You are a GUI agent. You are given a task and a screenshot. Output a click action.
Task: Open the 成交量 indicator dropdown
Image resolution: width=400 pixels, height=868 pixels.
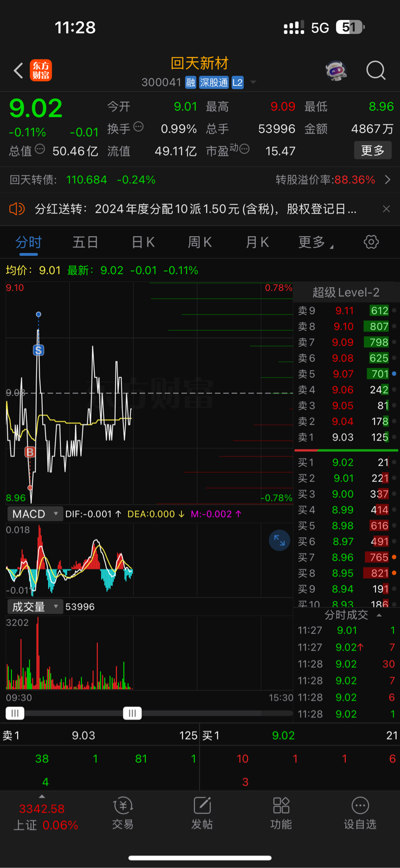[x=35, y=607]
